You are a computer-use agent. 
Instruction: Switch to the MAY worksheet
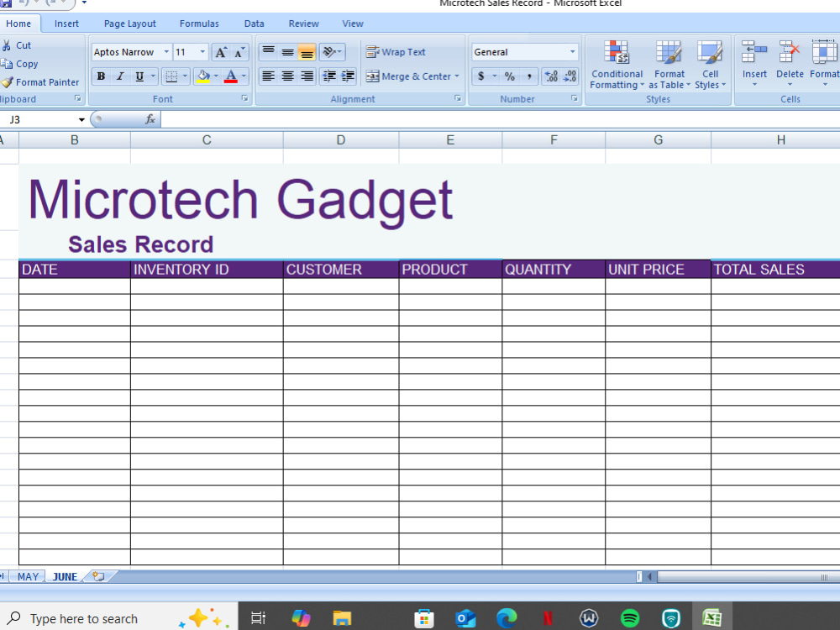tap(28, 576)
